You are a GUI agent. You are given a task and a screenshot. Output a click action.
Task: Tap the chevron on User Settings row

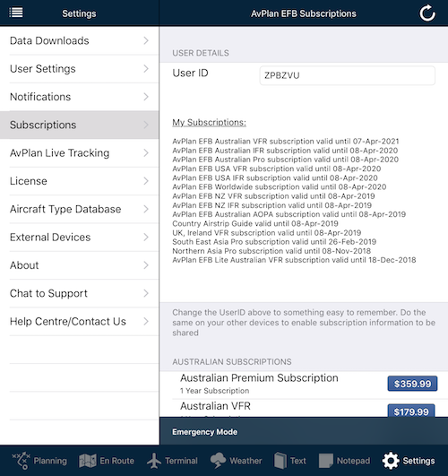pyautogui.click(x=146, y=69)
